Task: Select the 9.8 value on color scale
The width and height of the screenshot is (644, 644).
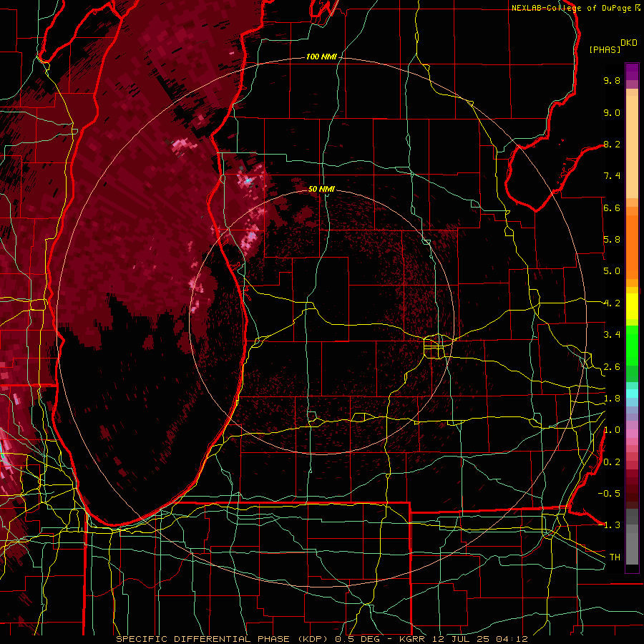Action: [x=612, y=80]
